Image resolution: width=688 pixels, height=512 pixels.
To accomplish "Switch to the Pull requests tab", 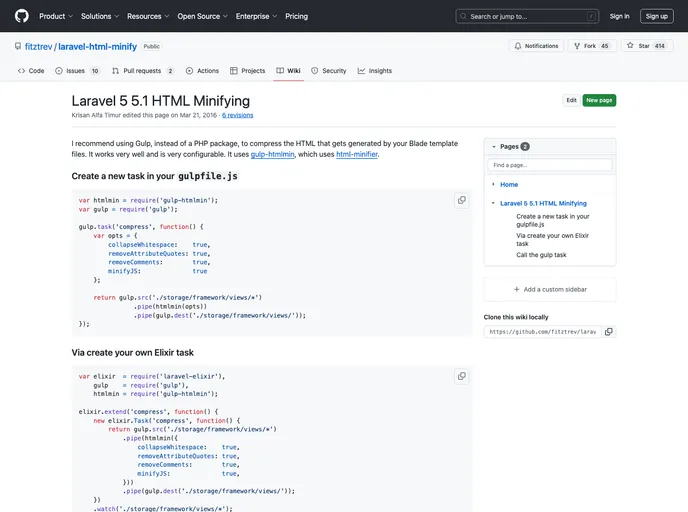I will pos(143,71).
